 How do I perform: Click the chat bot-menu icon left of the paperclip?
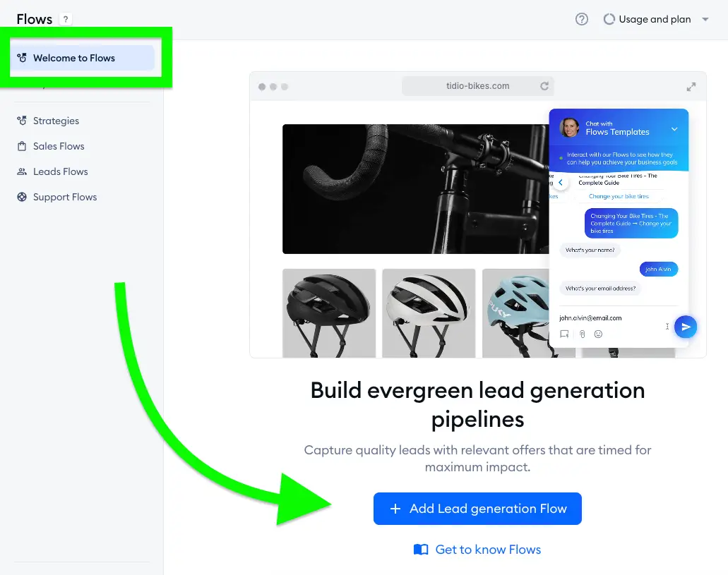point(565,334)
